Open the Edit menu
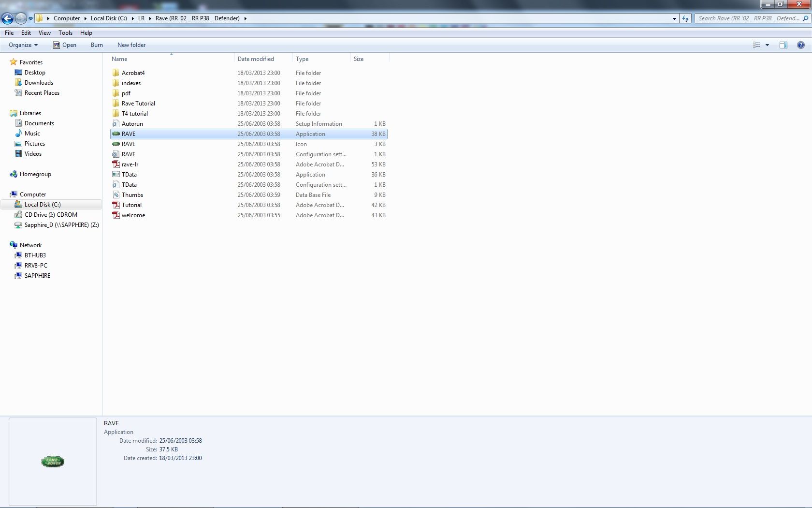This screenshot has height=508, width=812. [x=26, y=33]
